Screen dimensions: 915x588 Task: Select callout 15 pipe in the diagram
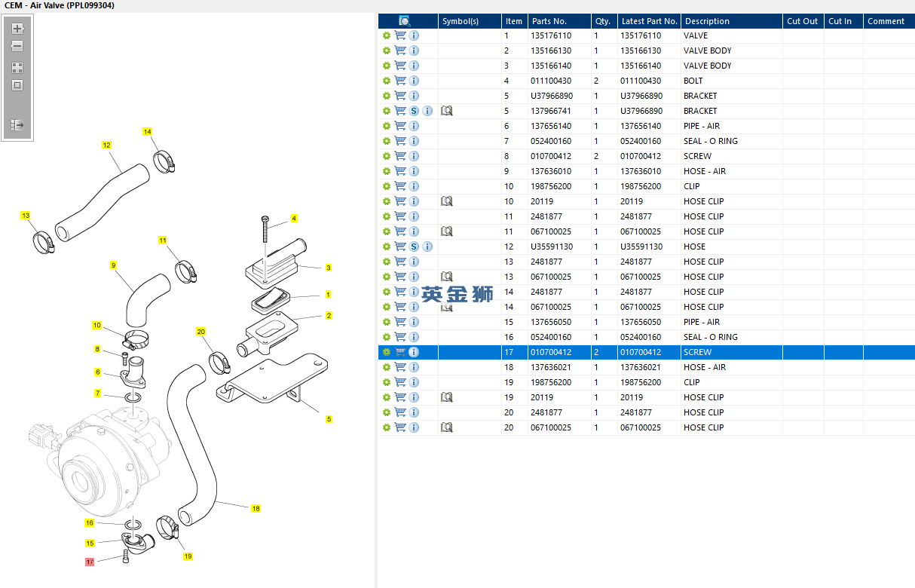90,543
